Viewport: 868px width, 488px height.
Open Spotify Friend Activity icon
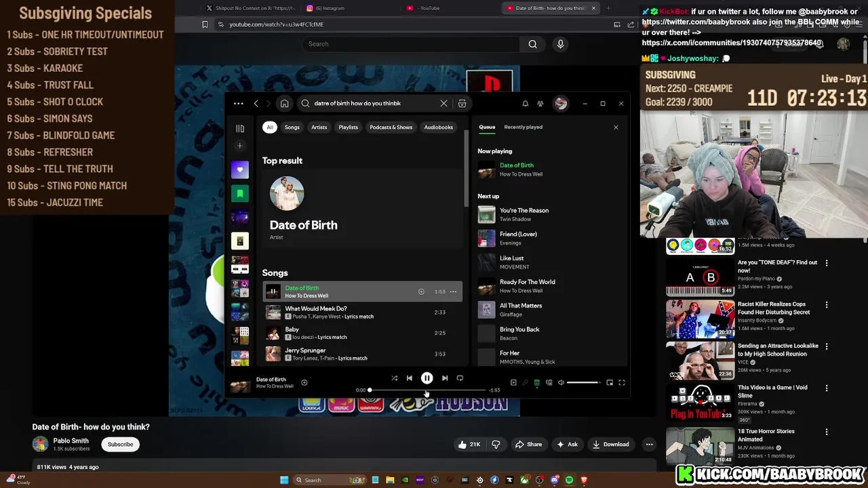540,104
